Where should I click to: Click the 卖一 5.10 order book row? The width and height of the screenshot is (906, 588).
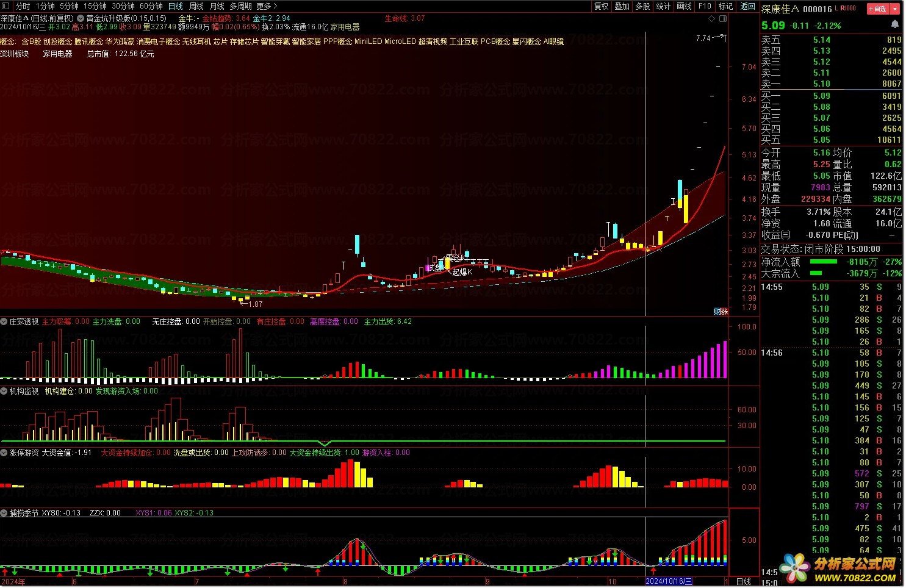tap(831, 84)
